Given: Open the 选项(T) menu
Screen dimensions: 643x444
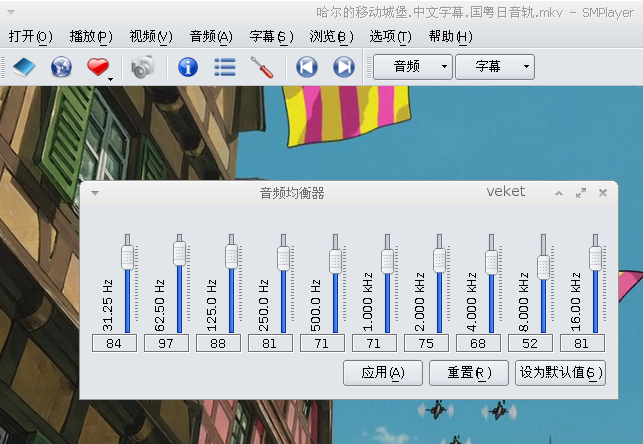Looking at the screenshot, I should click(x=390, y=37).
